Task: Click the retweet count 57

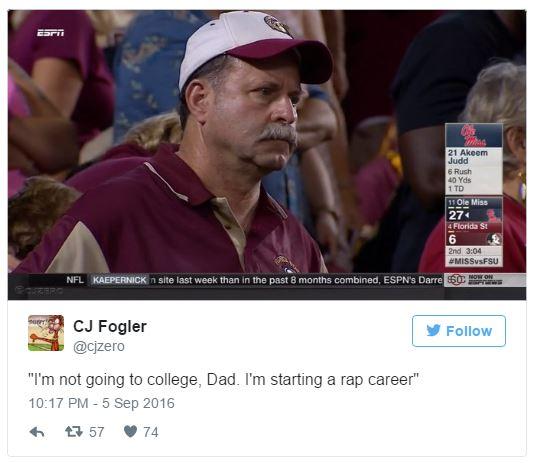Action: click(x=97, y=432)
